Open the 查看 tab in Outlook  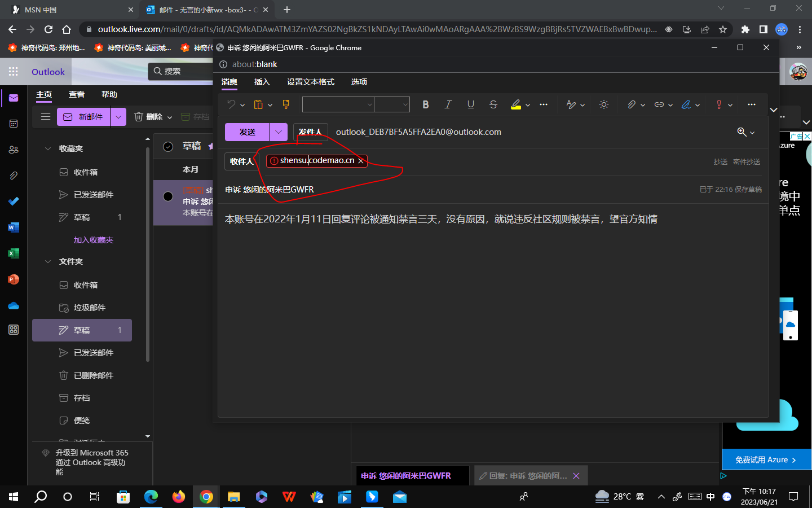[77, 94]
